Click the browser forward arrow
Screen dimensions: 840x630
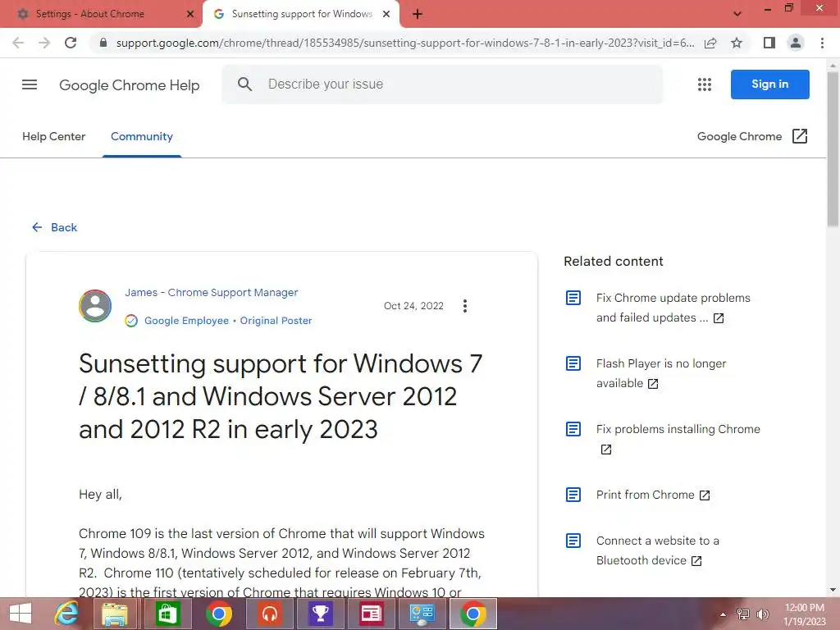pyautogui.click(x=44, y=43)
